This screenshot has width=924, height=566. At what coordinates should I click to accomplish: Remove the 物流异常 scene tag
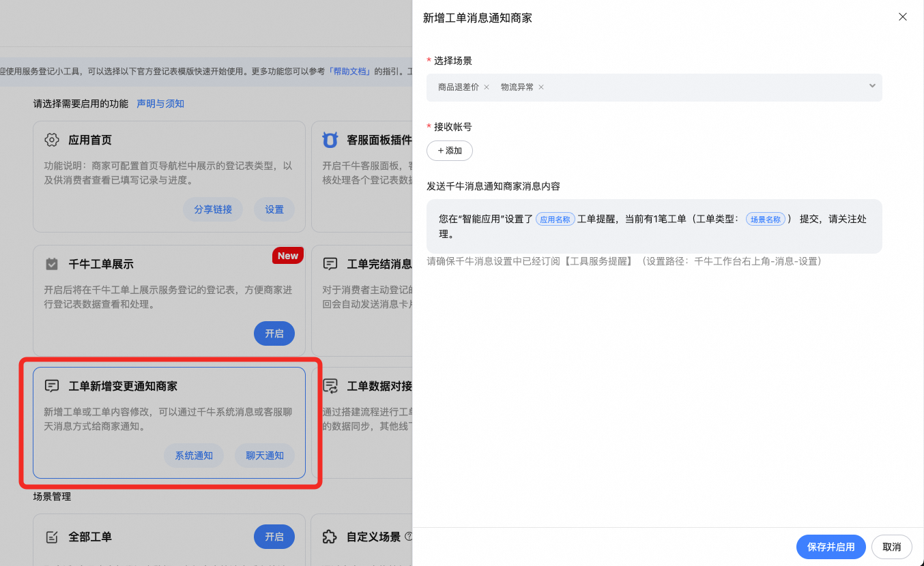tap(541, 87)
